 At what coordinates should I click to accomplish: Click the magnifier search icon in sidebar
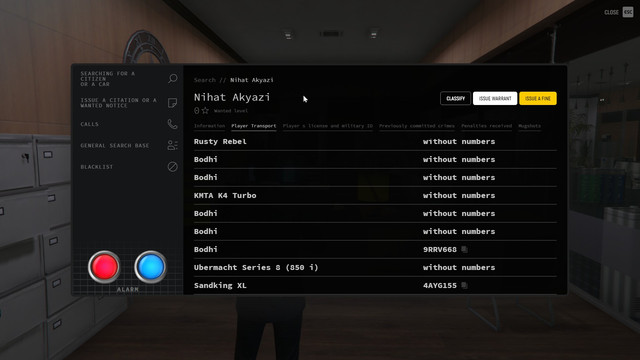(x=173, y=78)
